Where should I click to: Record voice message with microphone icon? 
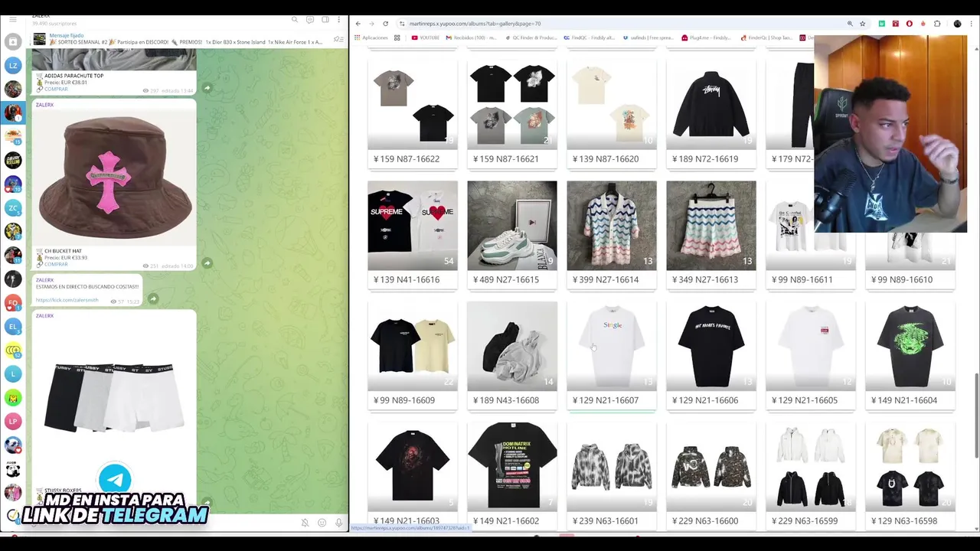point(338,523)
